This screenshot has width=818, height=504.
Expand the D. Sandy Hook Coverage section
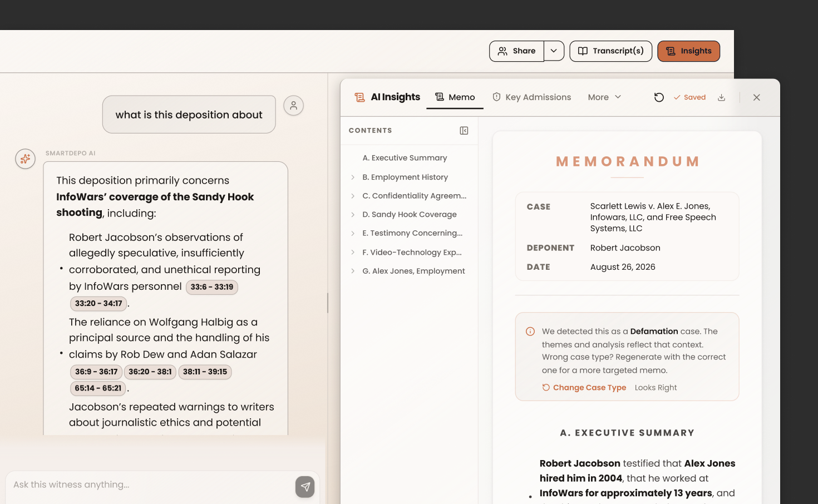point(353,214)
